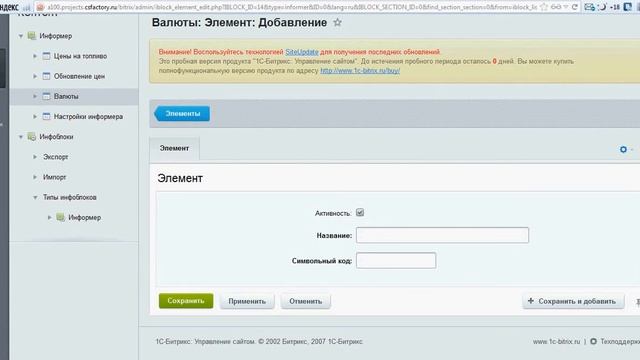Select Валюты in sidebar tree
Screen dimensions: 640x360
(66, 96)
